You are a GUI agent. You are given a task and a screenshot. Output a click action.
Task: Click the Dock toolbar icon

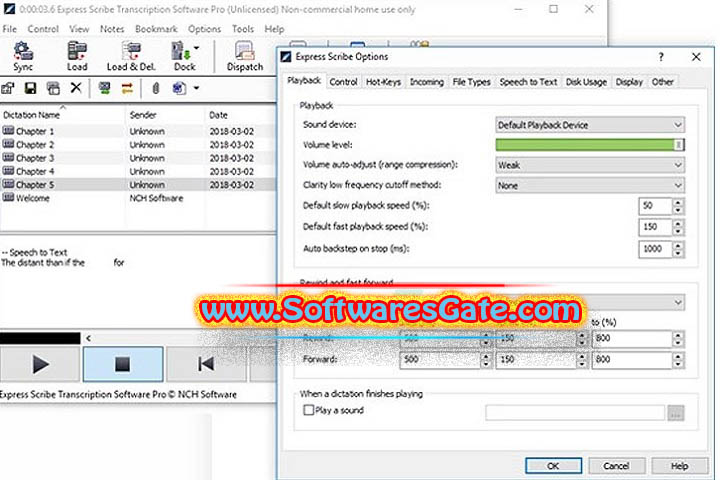click(183, 56)
